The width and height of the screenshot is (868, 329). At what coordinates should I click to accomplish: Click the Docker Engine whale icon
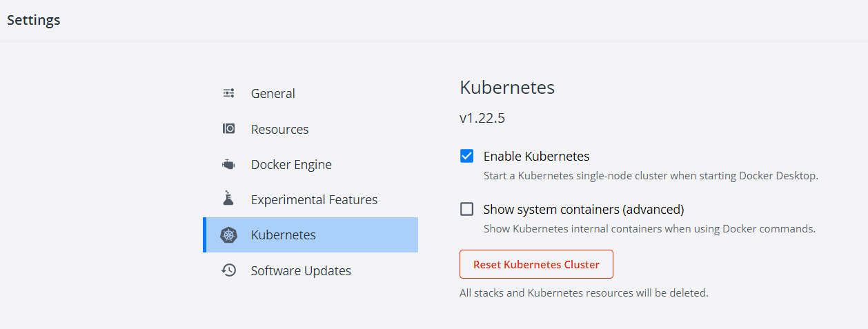(228, 164)
